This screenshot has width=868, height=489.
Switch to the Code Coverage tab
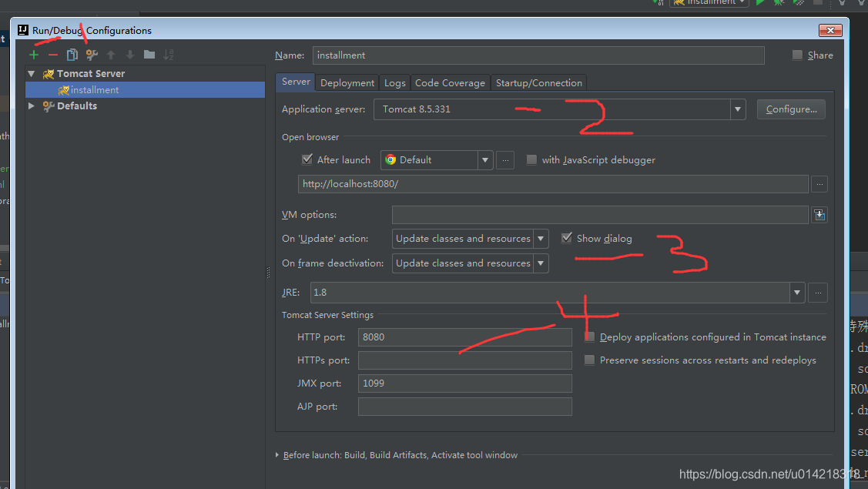click(450, 83)
